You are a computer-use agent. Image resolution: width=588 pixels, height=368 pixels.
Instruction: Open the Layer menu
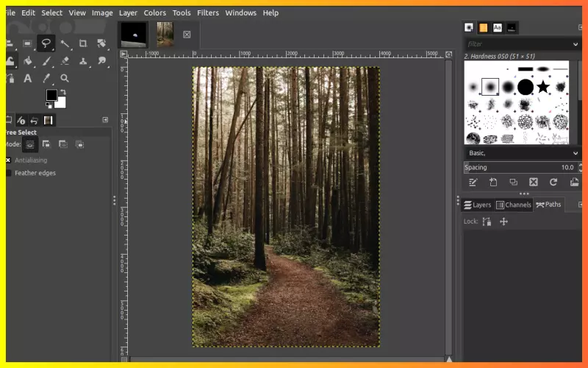point(128,13)
